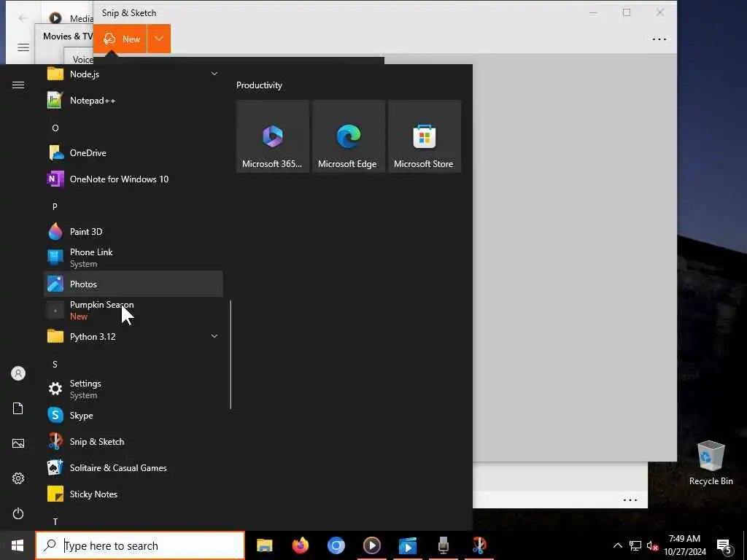Open Phone Link app
Screen dimensions: 747x560
tap(133, 257)
